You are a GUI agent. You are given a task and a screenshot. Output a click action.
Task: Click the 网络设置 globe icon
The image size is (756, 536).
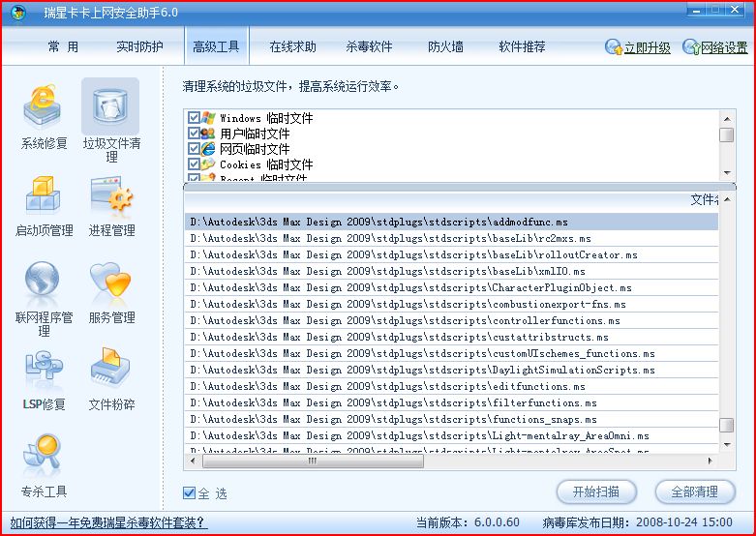(x=691, y=47)
